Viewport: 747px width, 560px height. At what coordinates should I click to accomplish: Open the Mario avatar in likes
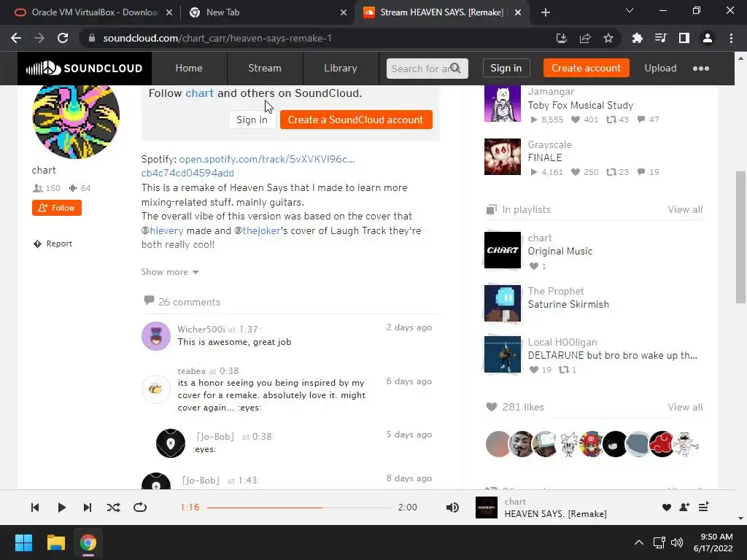coord(591,444)
